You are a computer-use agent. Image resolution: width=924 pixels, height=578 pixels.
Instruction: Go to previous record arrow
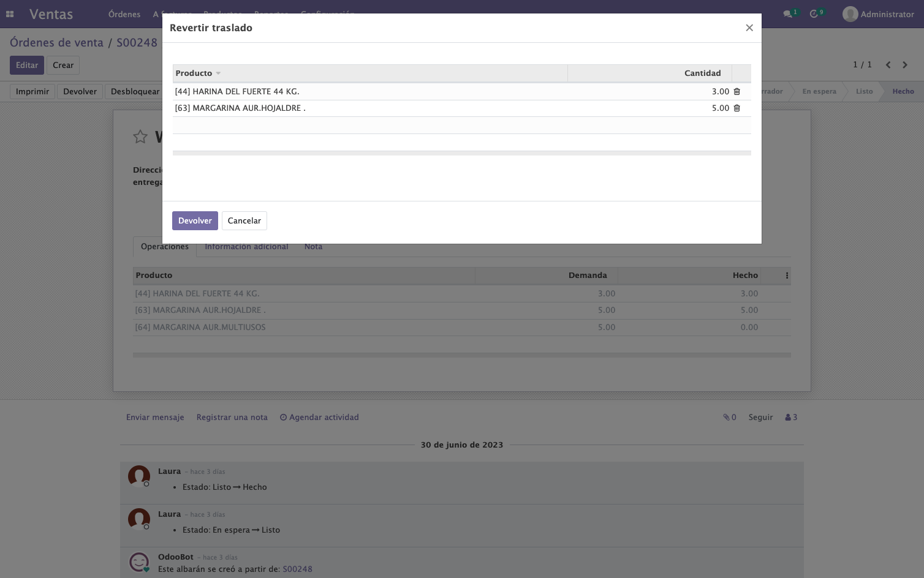coord(888,64)
